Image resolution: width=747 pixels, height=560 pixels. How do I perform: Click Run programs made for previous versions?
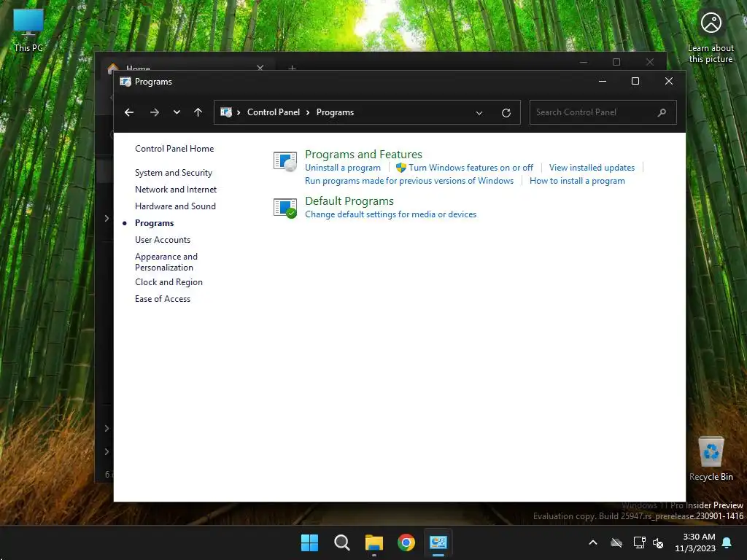409,181
